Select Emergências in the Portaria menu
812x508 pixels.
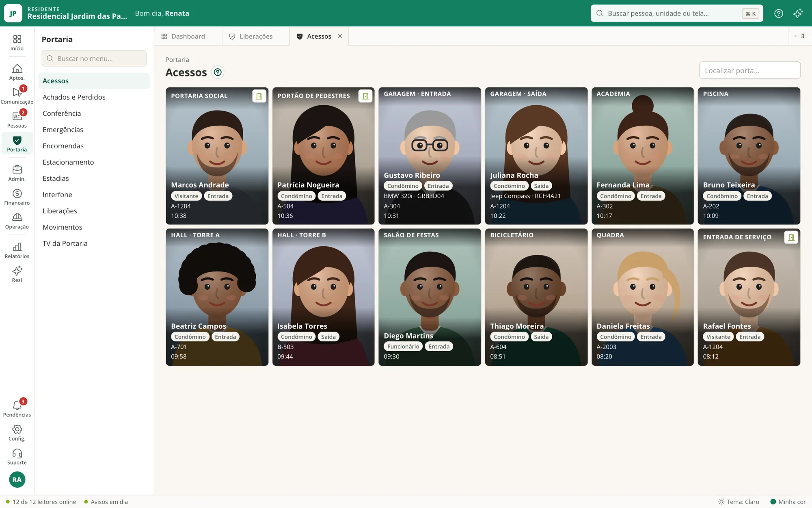click(94, 130)
